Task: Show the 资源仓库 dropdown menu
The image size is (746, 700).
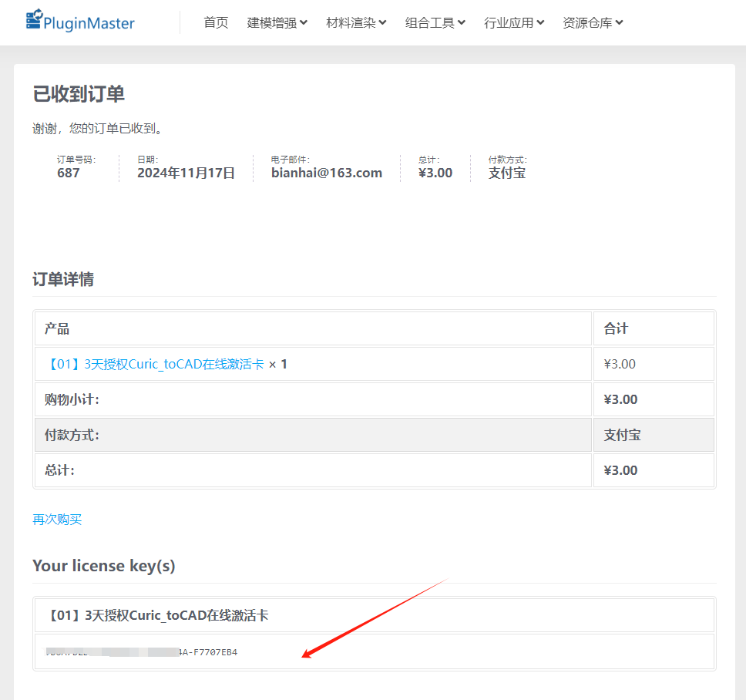Action: tap(593, 22)
